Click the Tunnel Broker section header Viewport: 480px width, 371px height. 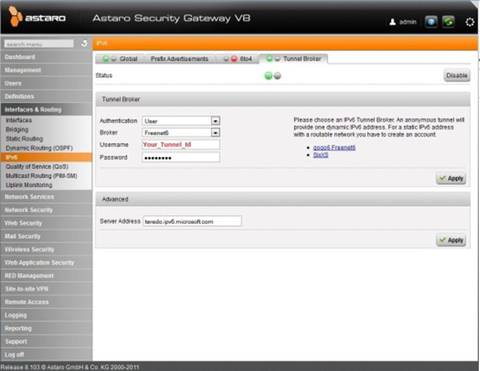click(x=283, y=99)
